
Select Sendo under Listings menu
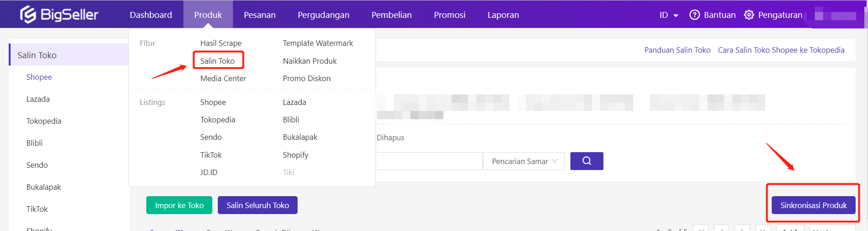click(x=211, y=137)
